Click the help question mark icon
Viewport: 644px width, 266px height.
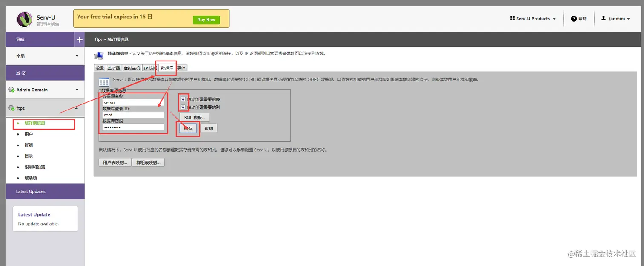click(574, 19)
